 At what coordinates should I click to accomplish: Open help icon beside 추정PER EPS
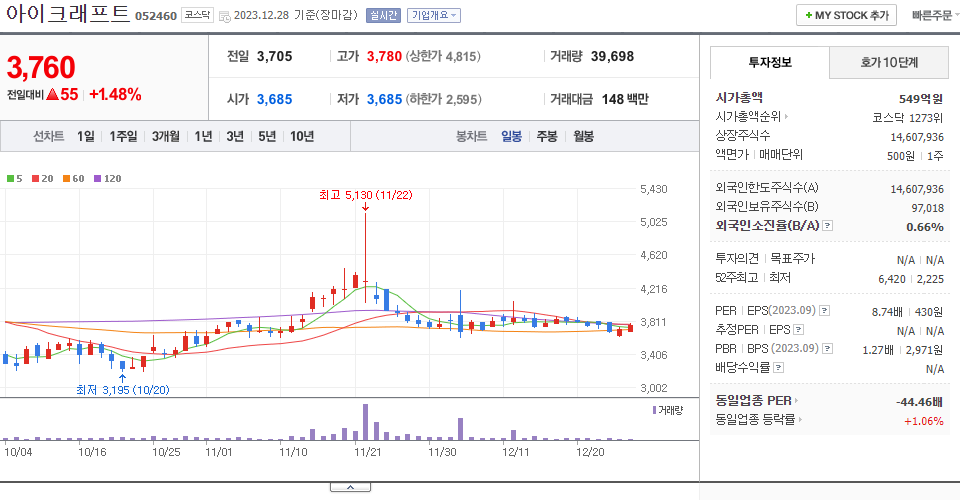(x=798, y=330)
